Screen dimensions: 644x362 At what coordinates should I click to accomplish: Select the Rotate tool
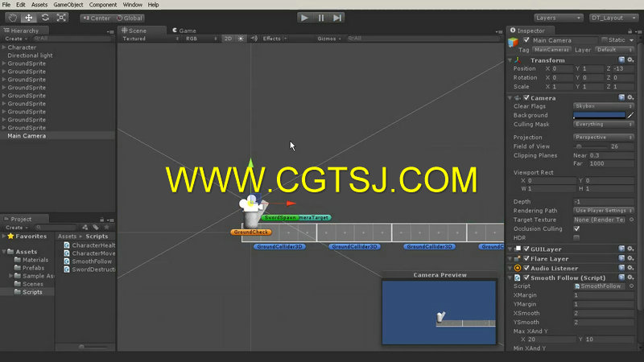(x=45, y=18)
